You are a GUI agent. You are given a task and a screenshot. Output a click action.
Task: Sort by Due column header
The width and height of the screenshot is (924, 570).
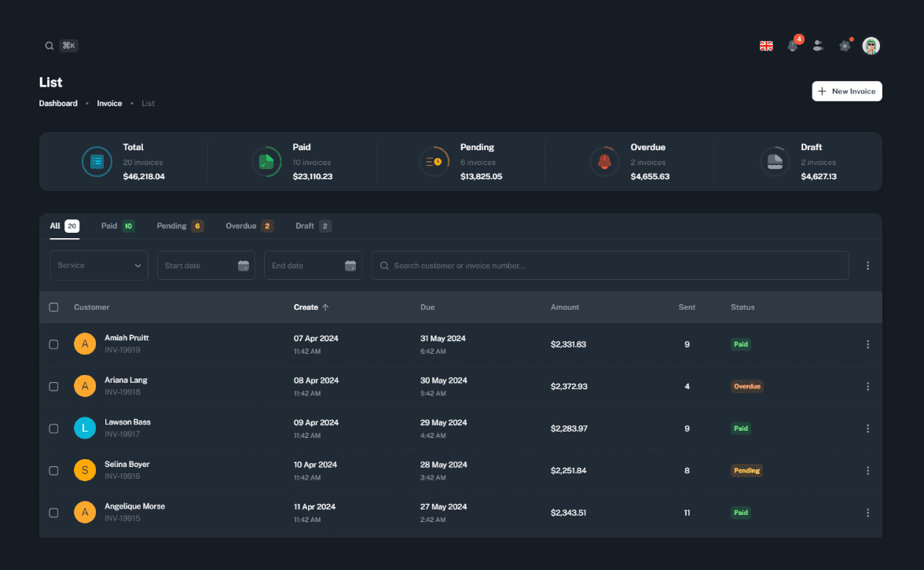[427, 307]
